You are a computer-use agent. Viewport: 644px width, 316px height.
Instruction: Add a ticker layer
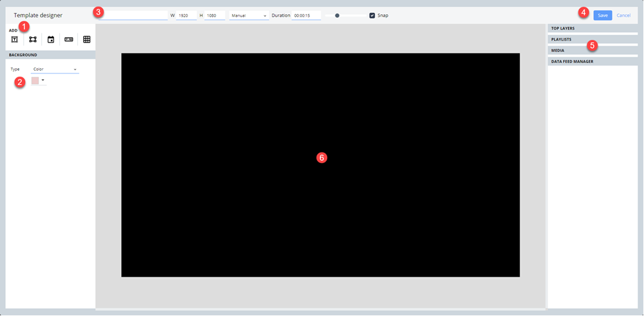click(69, 39)
